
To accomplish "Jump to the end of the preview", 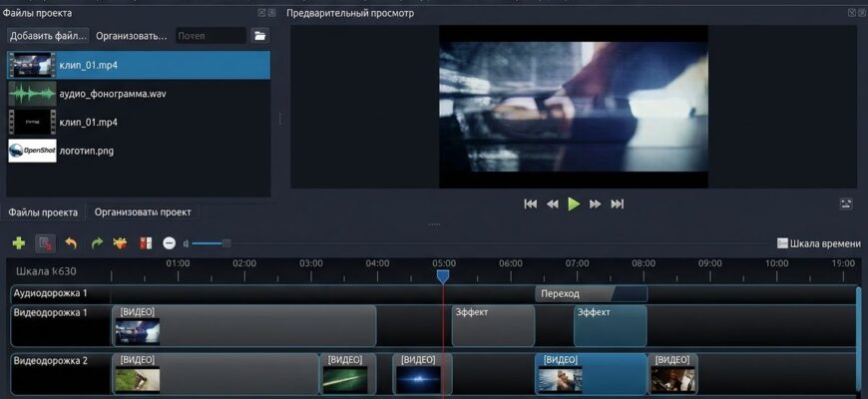I will (618, 204).
